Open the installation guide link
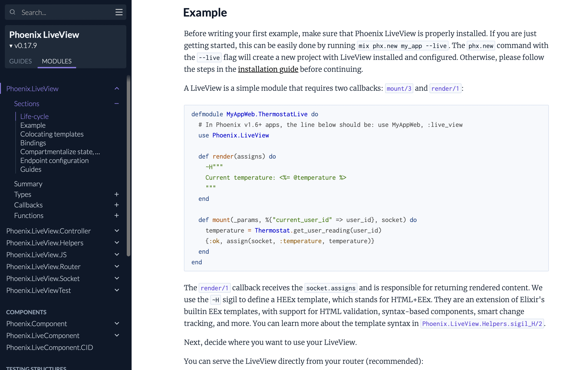The width and height of the screenshot is (588, 370). point(268,69)
